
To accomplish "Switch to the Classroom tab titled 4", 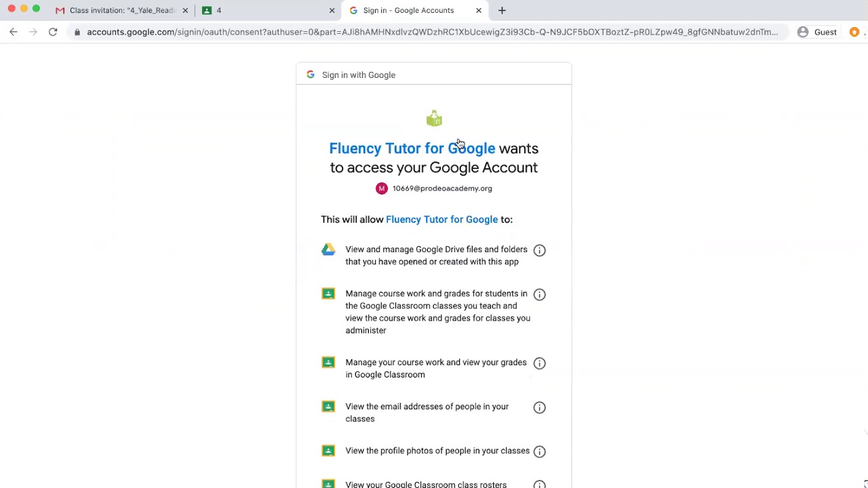I will click(x=264, y=10).
